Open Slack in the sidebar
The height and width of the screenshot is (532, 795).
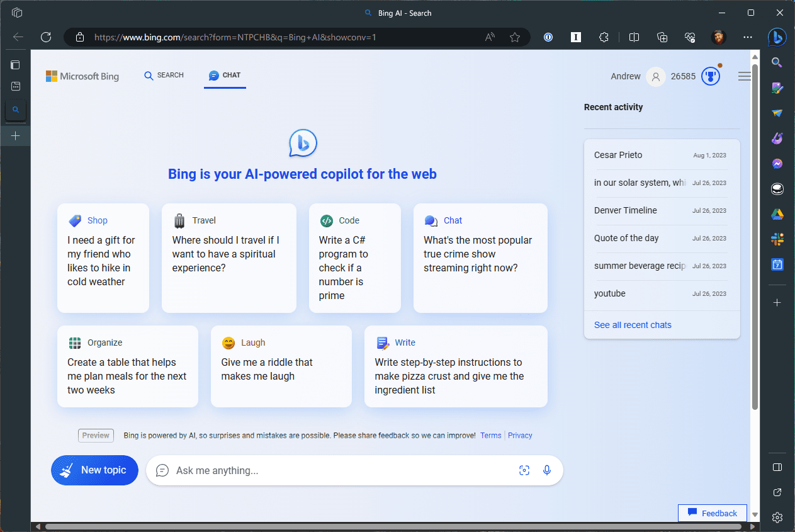click(x=777, y=239)
